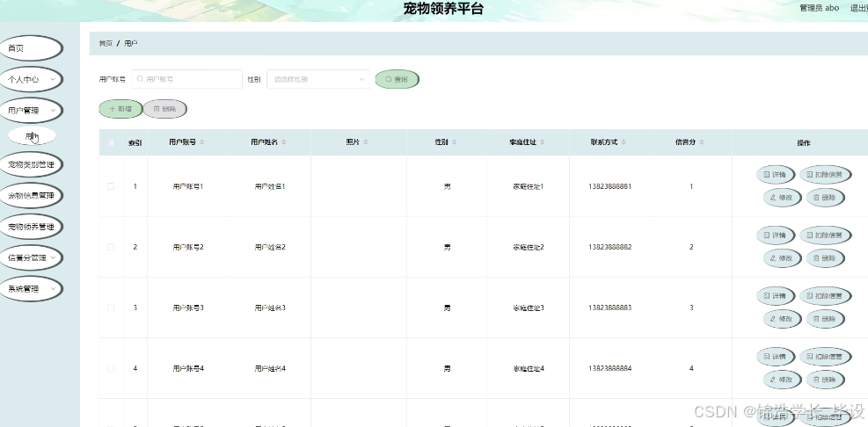Click 删除 in the 用户账号1 row

(825, 198)
